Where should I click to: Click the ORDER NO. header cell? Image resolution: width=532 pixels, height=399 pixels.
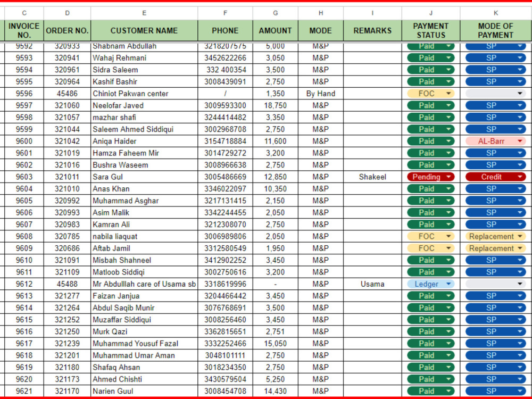67,30
